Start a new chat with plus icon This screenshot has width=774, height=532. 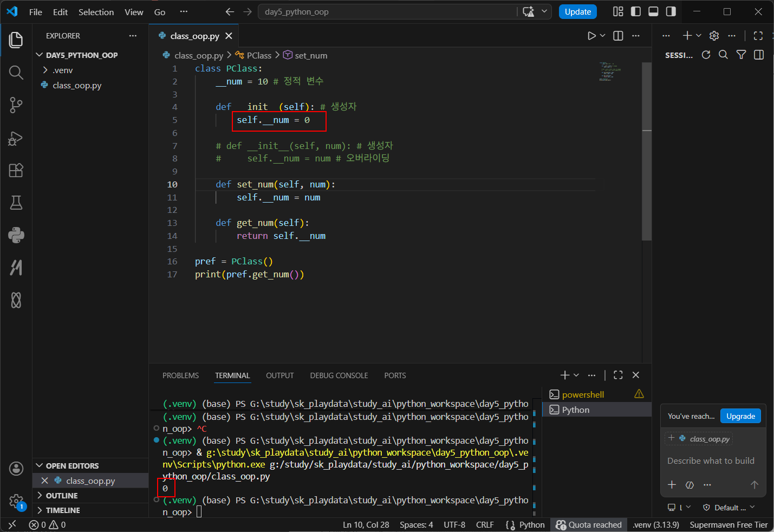[687, 36]
